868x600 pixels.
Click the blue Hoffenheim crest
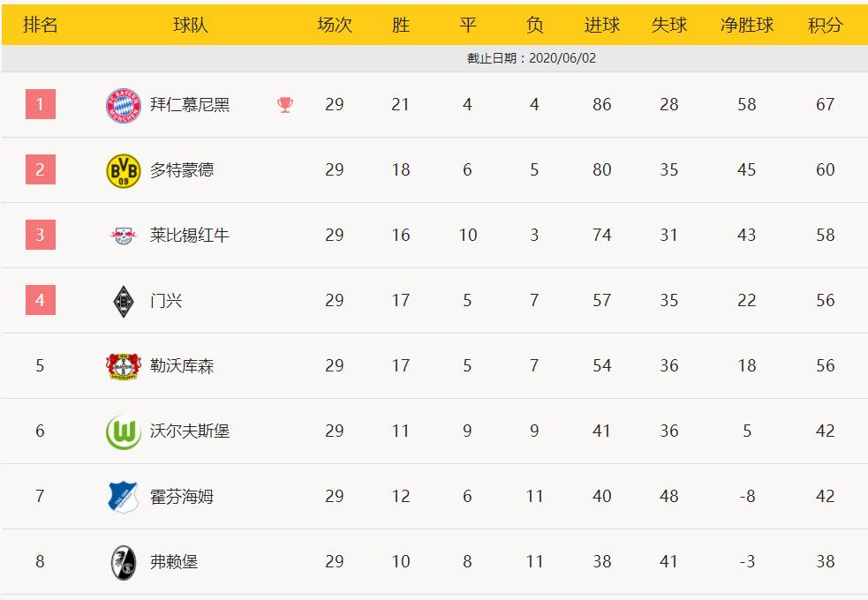pos(123,497)
